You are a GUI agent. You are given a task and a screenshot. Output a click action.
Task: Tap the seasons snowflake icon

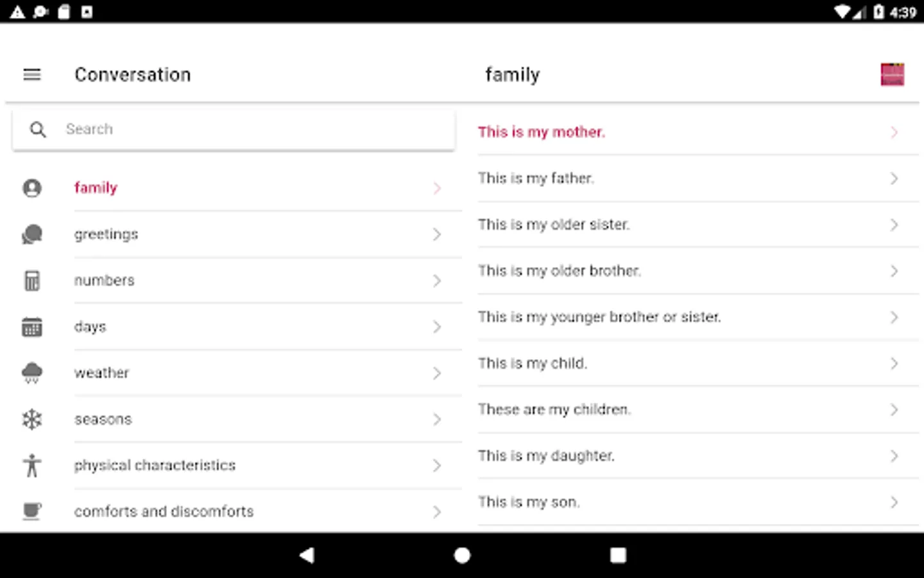(x=32, y=419)
